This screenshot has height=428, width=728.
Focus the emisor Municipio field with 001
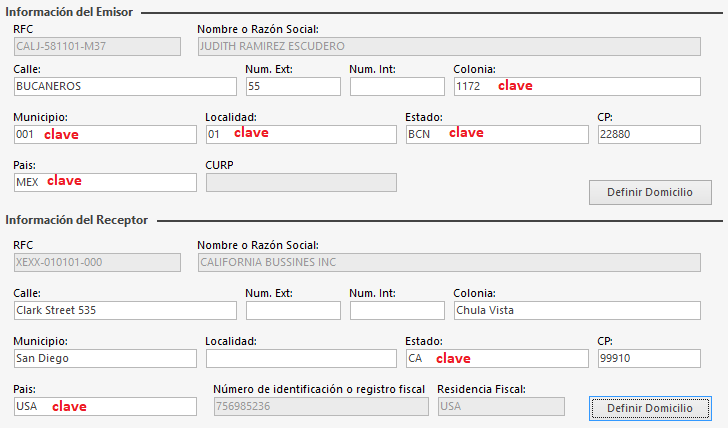pos(105,134)
